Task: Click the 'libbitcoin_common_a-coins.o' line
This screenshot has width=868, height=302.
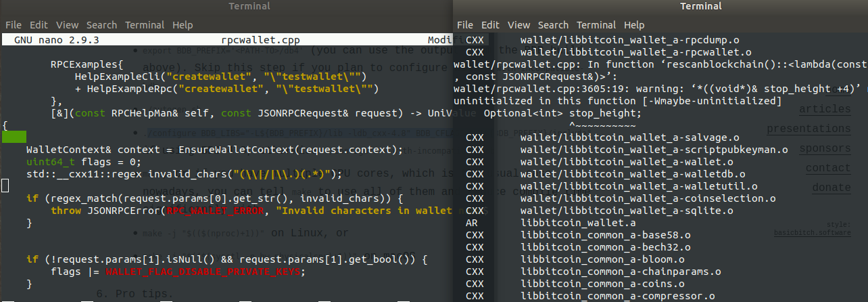Action: (x=575, y=283)
